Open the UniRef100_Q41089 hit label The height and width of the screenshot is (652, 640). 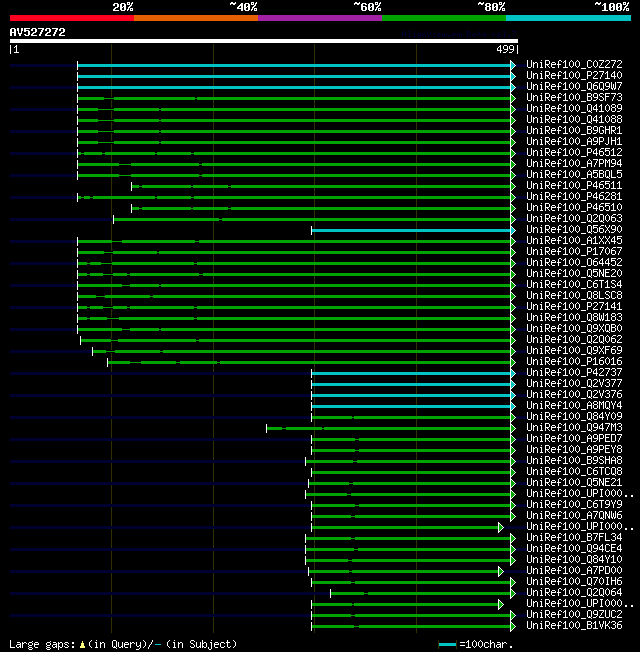574,108
